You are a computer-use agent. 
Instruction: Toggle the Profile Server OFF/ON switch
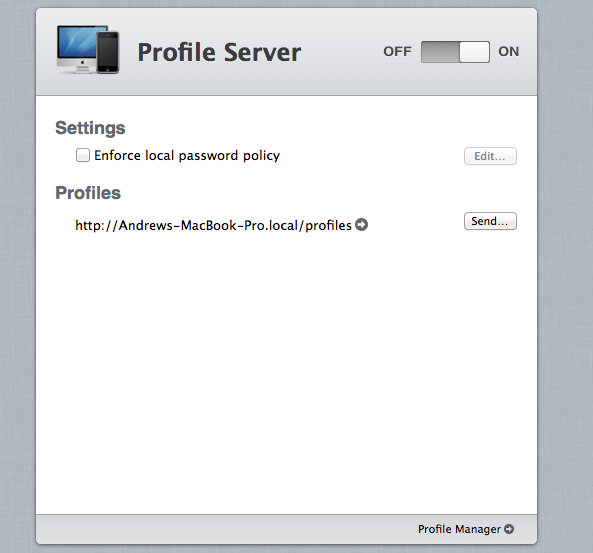(455, 52)
